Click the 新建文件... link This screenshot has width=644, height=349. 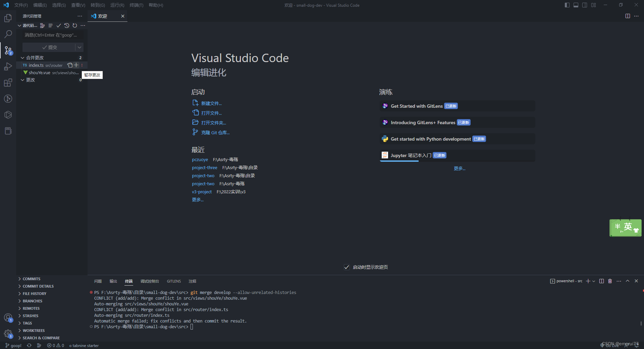click(211, 103)
